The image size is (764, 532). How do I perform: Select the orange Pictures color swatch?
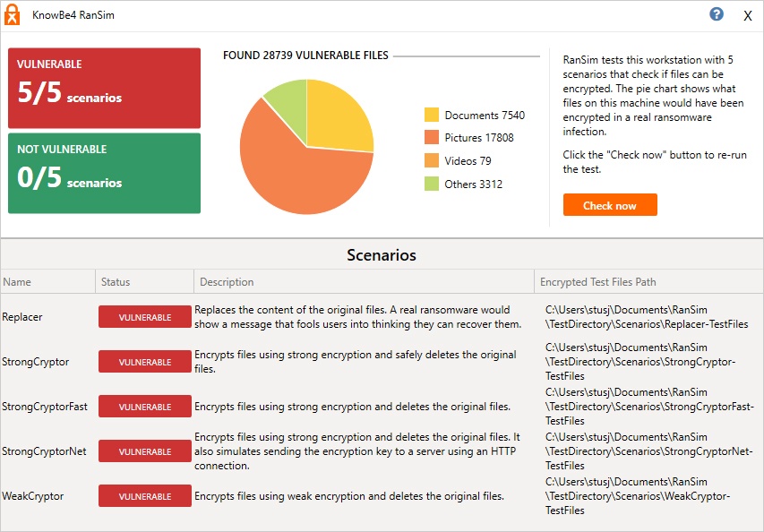pos(431,137)
